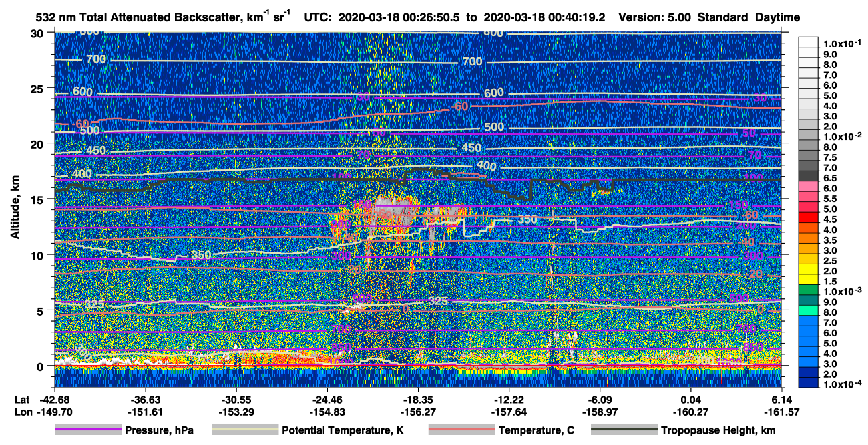
Task: Click the colorbar label '6.5'
Action: (x=831, y=178)
